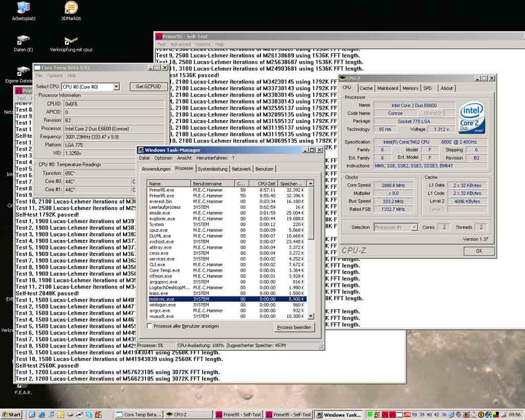Viewport: 525px width, 420px height.
Task: Switch to the Cache tab in CPU-Z
Action: (x=366, y=88)
